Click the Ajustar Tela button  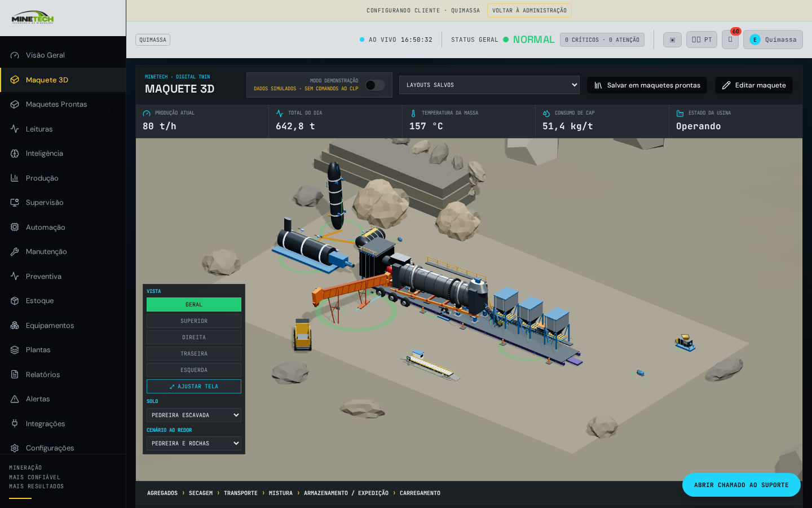194,387
